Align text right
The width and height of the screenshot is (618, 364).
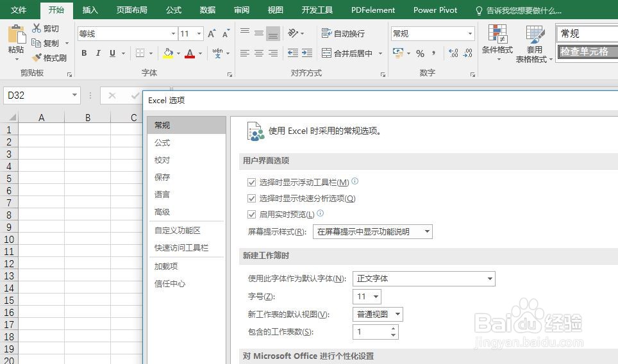tap(273, 53)
